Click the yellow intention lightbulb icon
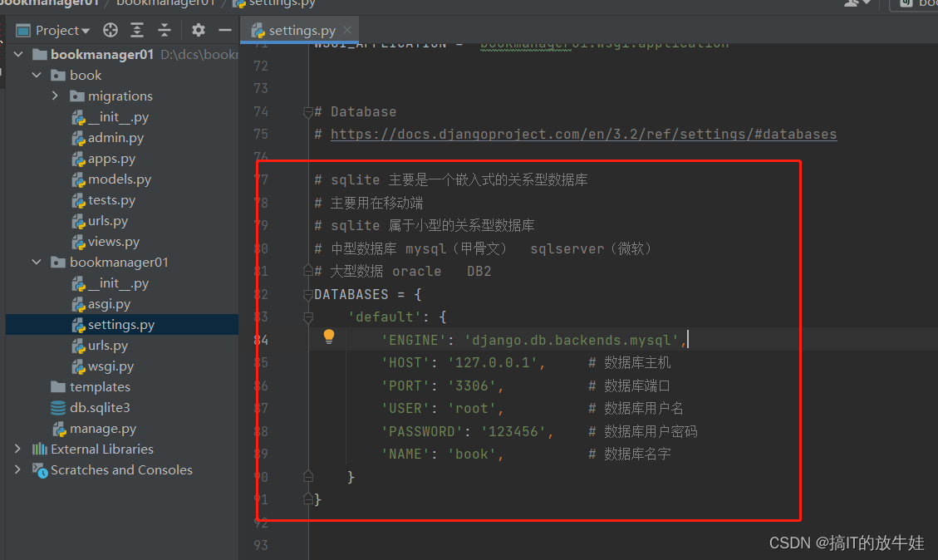Image resolution: width=938 pixels, height=560 pixels. pyautogui.click(x=329, y=336)
